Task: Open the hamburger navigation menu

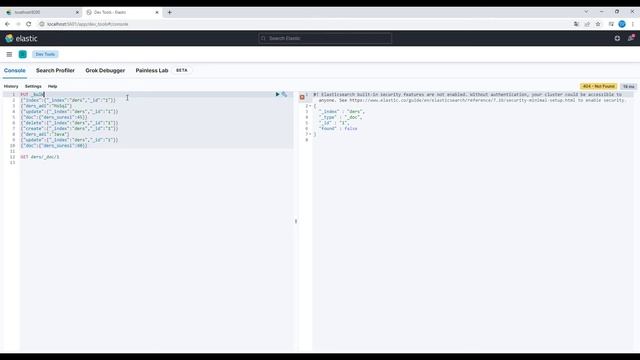Action: click(x=9, y=54)
